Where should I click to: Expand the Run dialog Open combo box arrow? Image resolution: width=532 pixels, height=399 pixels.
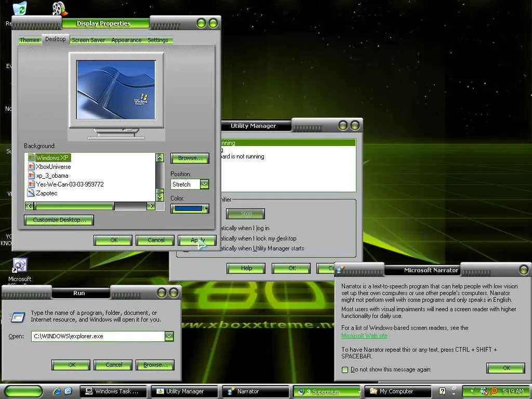pyautogui.click(x=169, y=336)
